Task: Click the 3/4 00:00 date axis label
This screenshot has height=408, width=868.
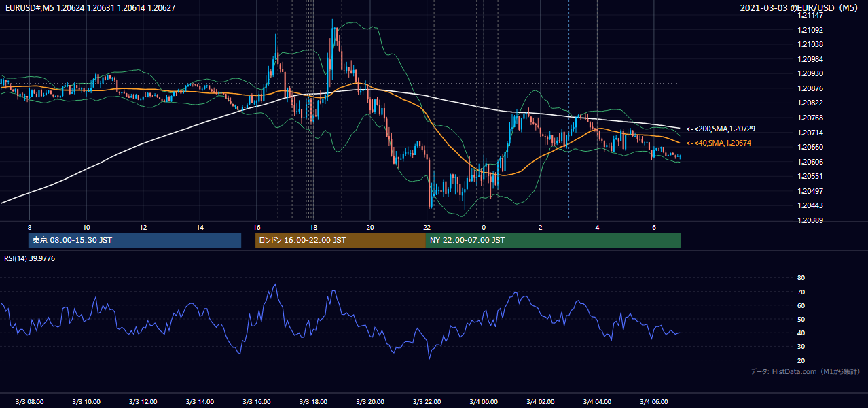Action: (x=484, y=401)
